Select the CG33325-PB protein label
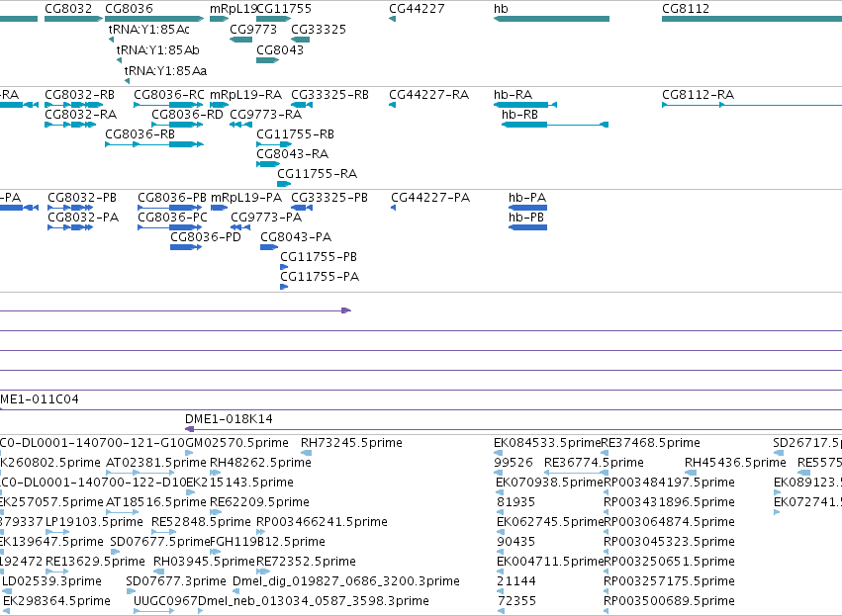 click(x=329, y=198)
